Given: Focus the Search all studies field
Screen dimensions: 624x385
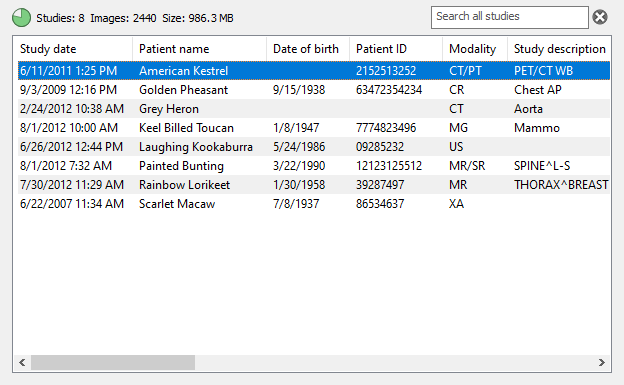Looking at the screenshot, I should pyautogui.click(x=509, y=17).
